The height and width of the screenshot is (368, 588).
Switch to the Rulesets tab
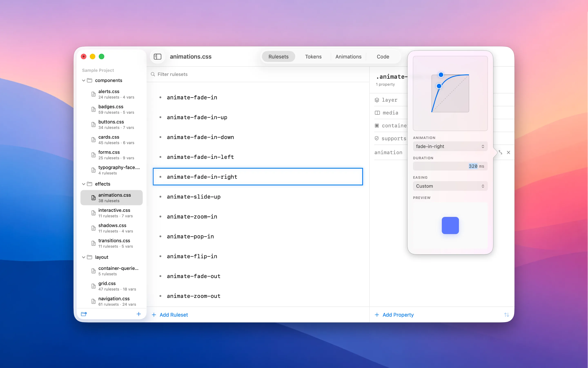[278, 56]
